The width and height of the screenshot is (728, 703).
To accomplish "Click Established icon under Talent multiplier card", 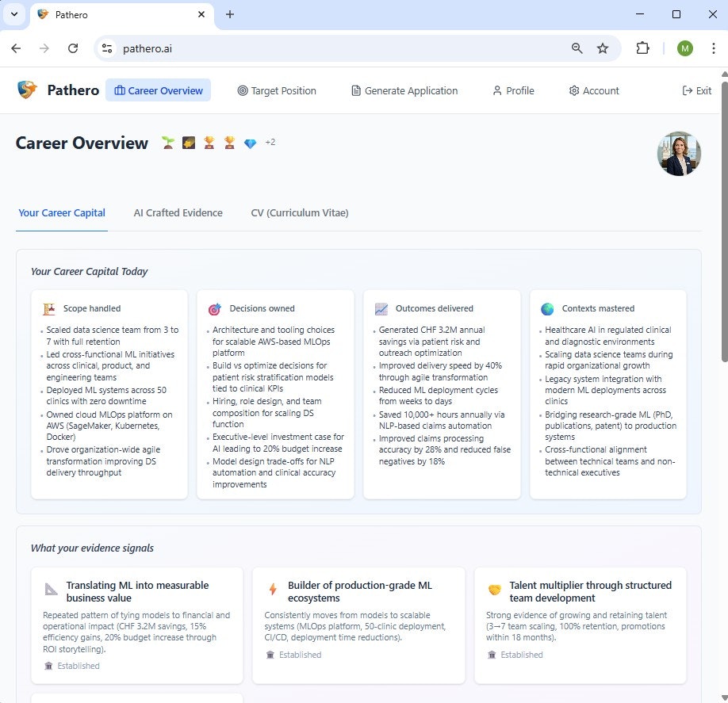I will pos(492,655).
